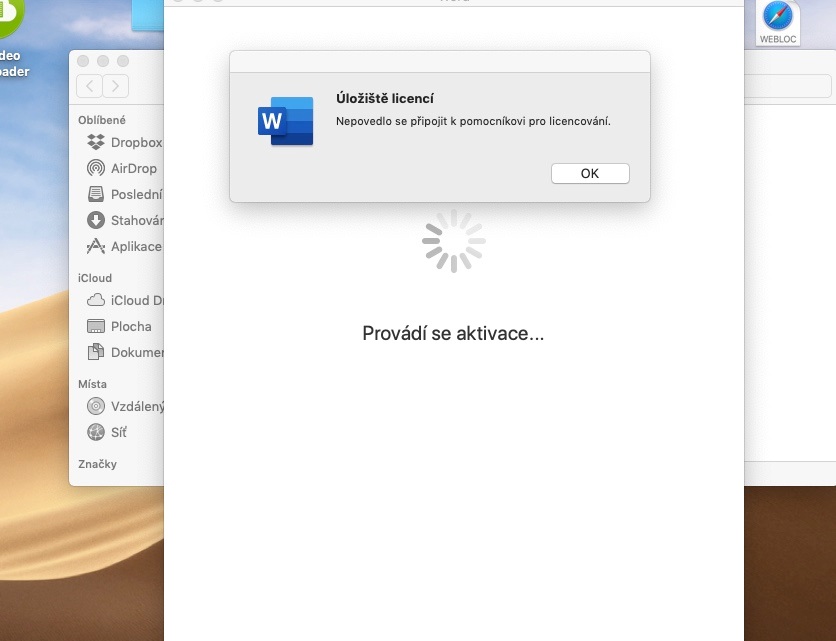Click the Místa section header in Finder
The image size is (836, 641).
[x=92, y=384]
